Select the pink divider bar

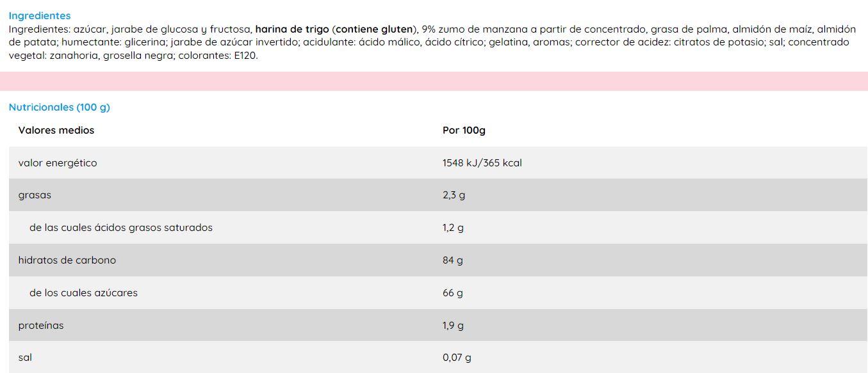coord(434,81)
